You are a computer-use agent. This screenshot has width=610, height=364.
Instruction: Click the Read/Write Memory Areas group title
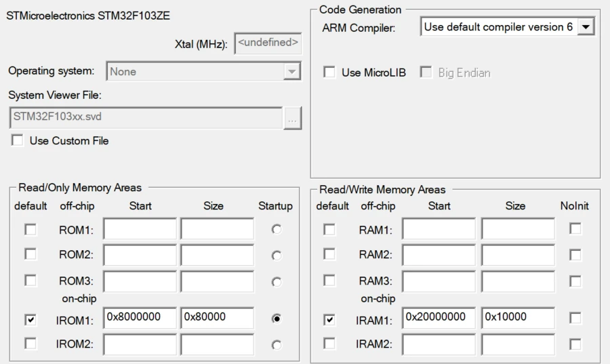(x=382, y=190)
